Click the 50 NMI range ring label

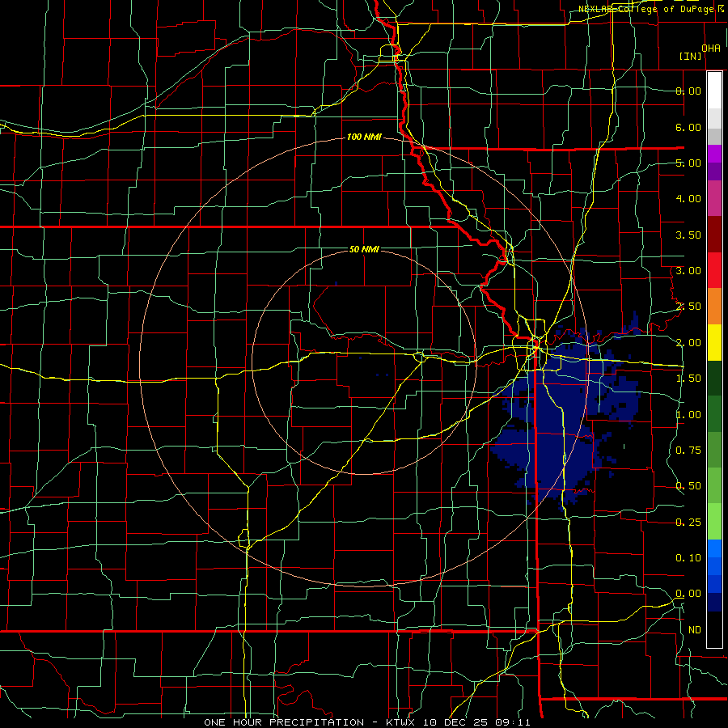click(x=364, y=249)
